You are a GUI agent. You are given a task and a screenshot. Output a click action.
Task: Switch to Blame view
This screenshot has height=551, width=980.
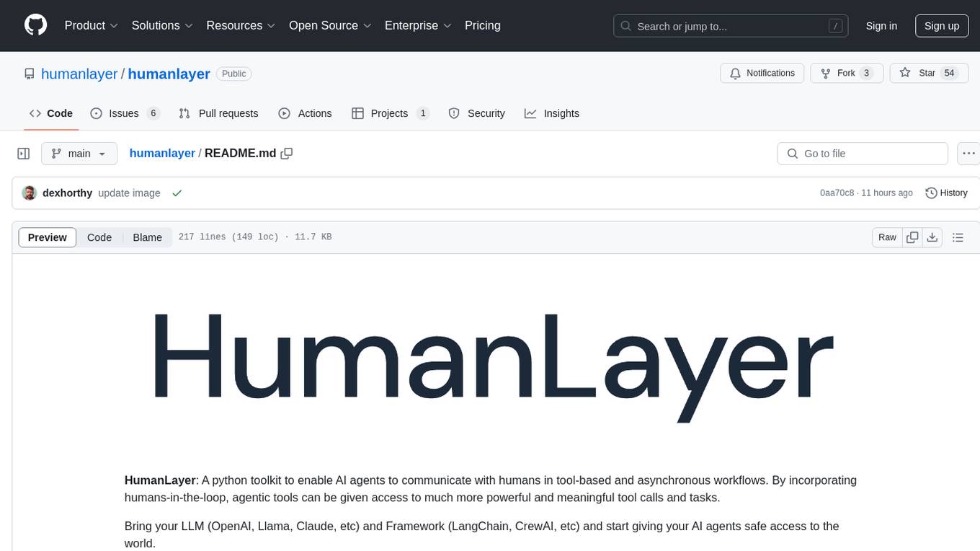pos(147,237)
